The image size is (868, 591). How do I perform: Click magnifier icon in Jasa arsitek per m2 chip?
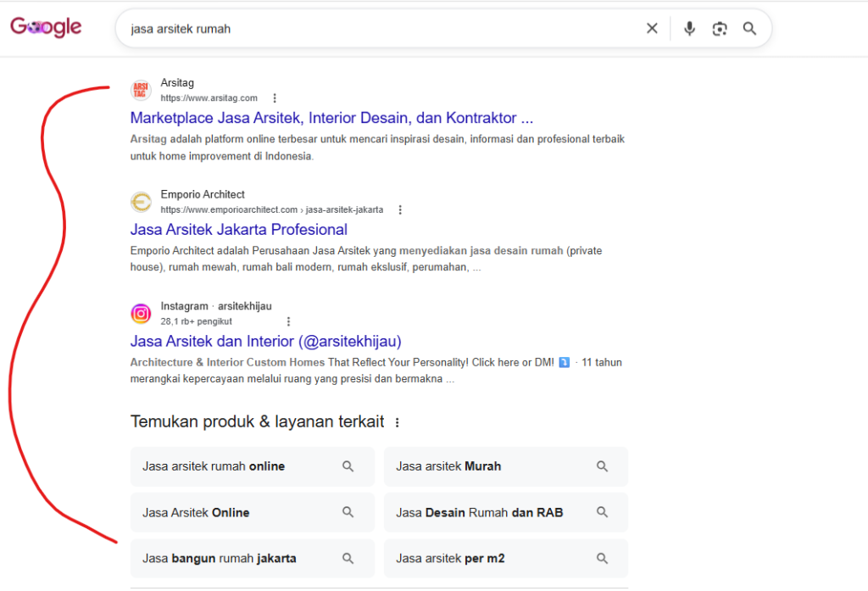603,558
